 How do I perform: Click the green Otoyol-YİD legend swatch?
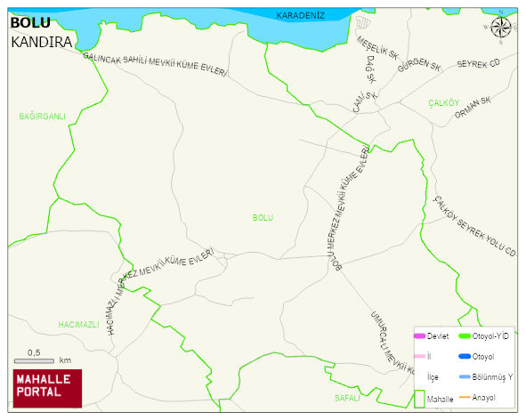click(465, 335)
